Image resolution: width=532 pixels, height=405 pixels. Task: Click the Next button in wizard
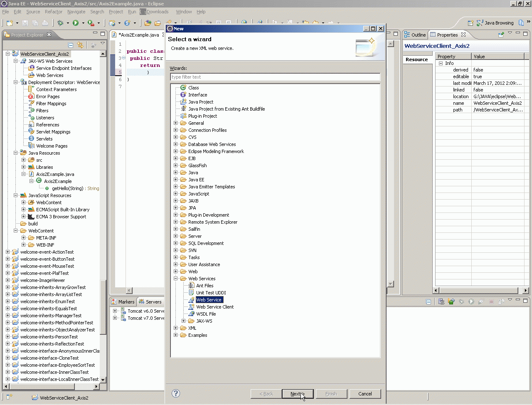(x=298, y=394)
